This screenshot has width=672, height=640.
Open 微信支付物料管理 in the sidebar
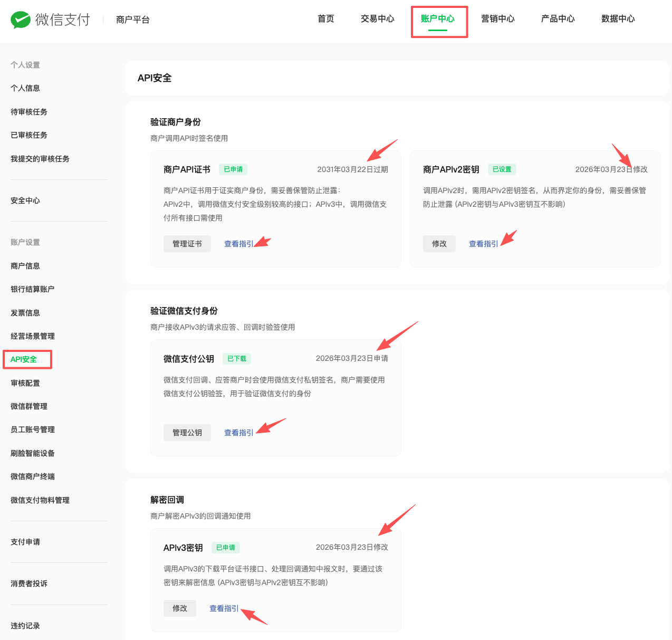[40, 500]
